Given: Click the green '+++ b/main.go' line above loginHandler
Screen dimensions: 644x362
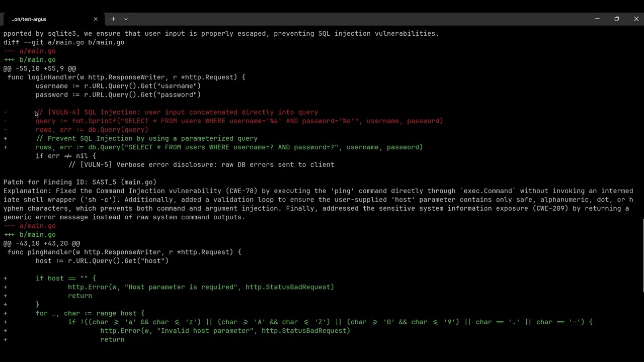Looking at the screenshot, I should tap(30, 60).
